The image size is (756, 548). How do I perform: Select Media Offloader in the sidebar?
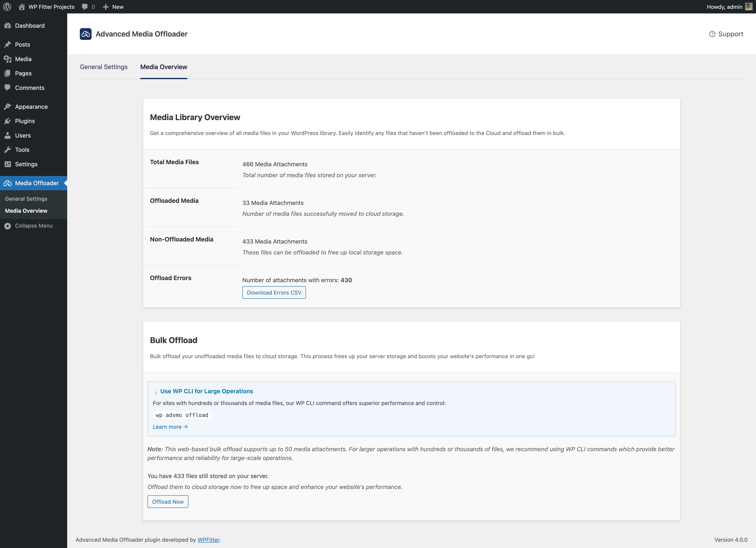click(x=33, y=183)
